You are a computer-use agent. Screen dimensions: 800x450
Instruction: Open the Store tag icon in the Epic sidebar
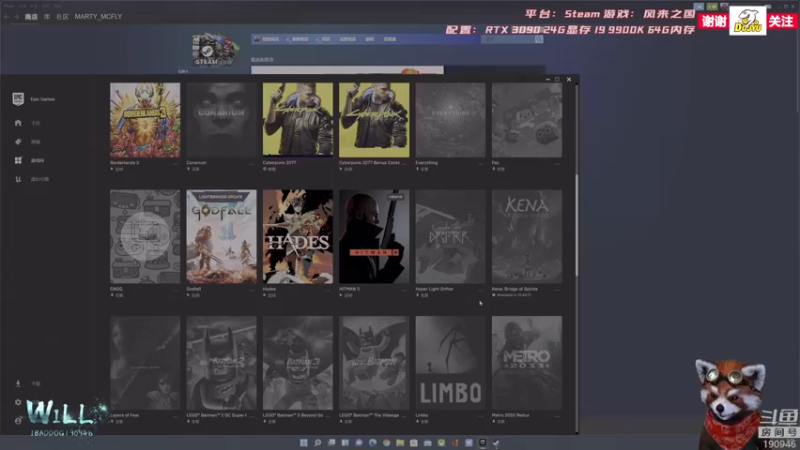[x=18, y=142]
